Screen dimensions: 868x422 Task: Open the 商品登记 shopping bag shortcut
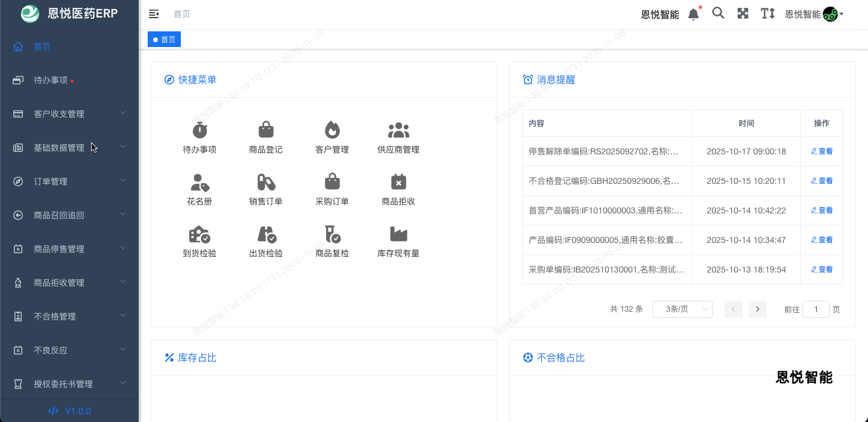[x=266, y=130]
